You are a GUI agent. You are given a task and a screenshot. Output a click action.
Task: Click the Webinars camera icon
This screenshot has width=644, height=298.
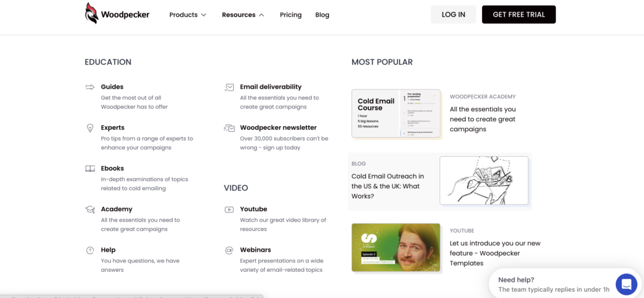point(229,250)
